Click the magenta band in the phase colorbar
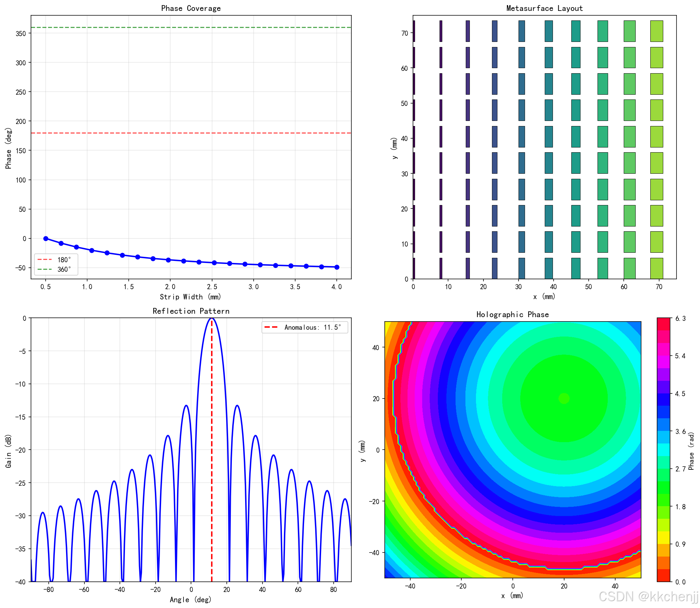The width and height of the screenshot is (700, 608). click(663, 362)
